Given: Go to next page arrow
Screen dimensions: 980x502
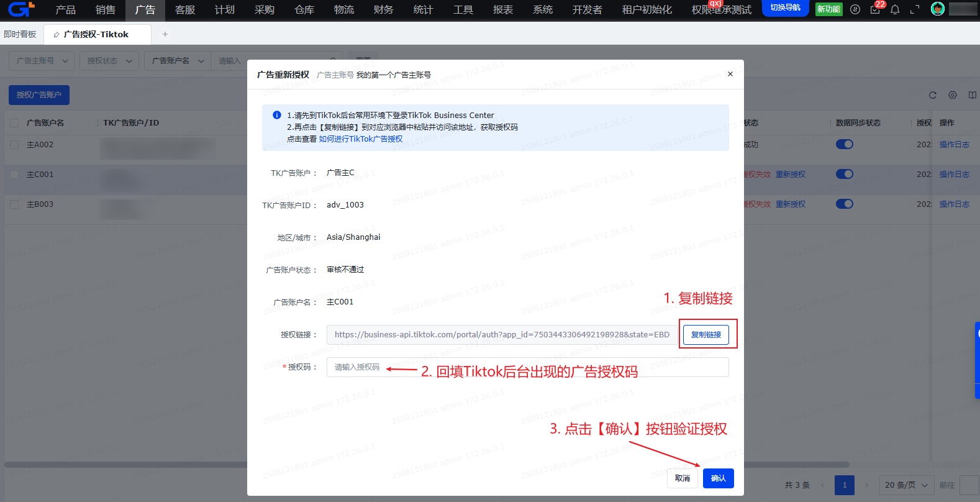Looking at the screenshot, I should tap(867, 485).
